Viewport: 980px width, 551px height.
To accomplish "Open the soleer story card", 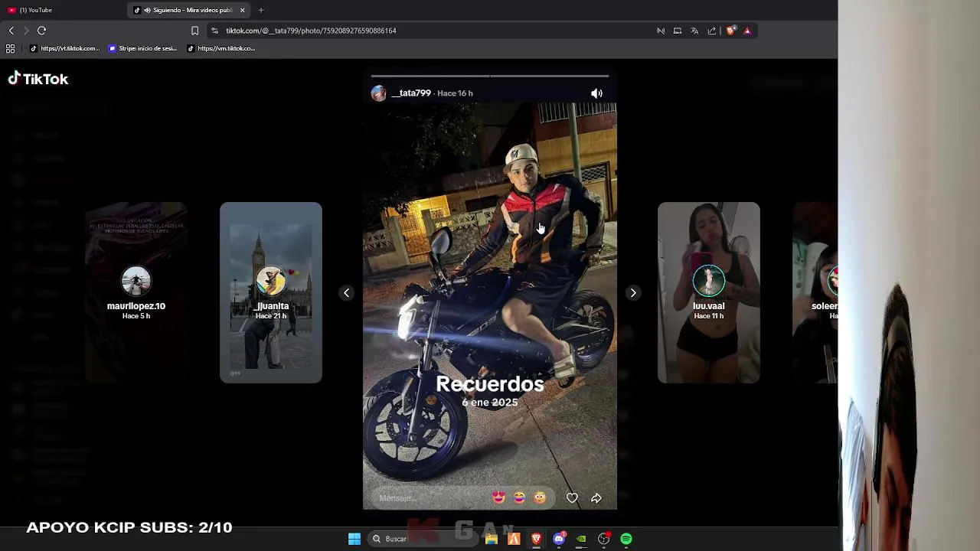I will 815,292.
